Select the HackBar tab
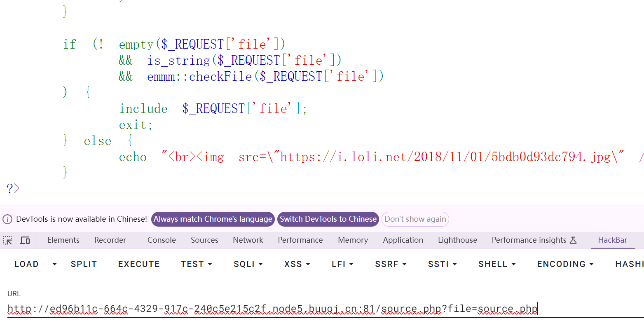Viewport: 644px width, 328px height. point(613,240)
